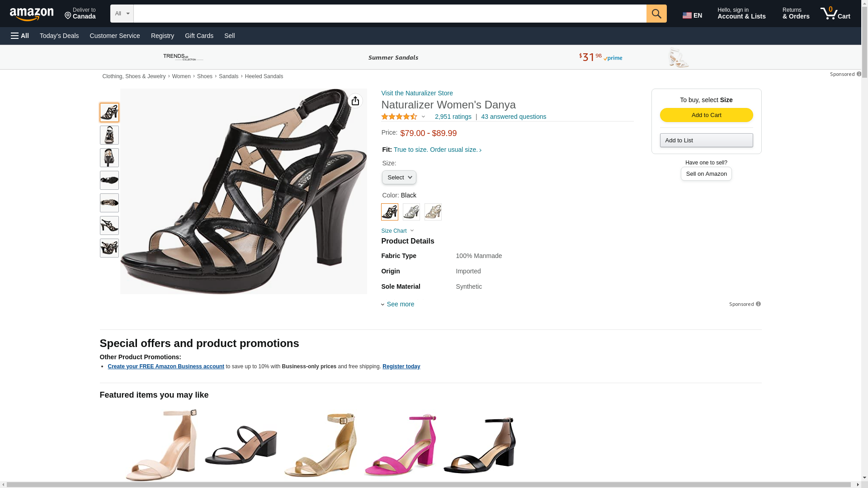
Task: Click the Amazon logo
Action: point(32,14)
